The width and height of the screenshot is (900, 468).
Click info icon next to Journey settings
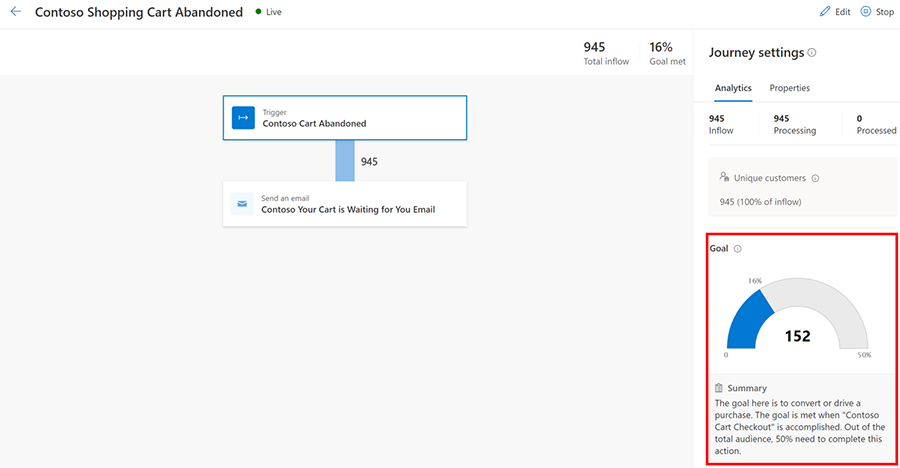tap(811, 53)
